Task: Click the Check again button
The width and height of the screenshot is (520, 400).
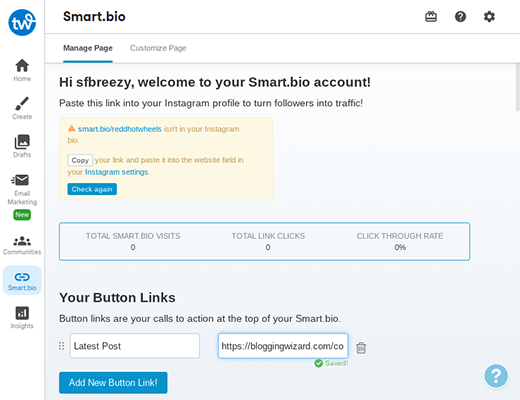Action: click(92, 189)
